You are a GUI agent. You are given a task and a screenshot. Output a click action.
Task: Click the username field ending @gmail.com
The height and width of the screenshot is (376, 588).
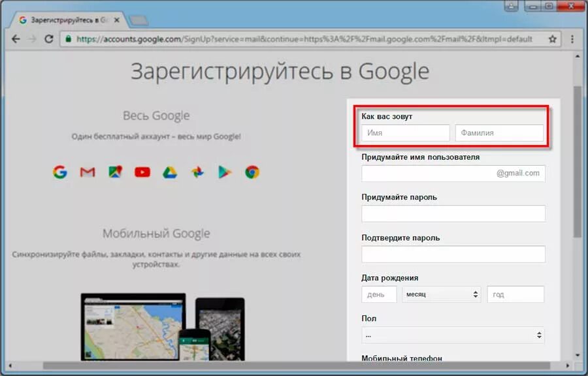coord(453,174)
